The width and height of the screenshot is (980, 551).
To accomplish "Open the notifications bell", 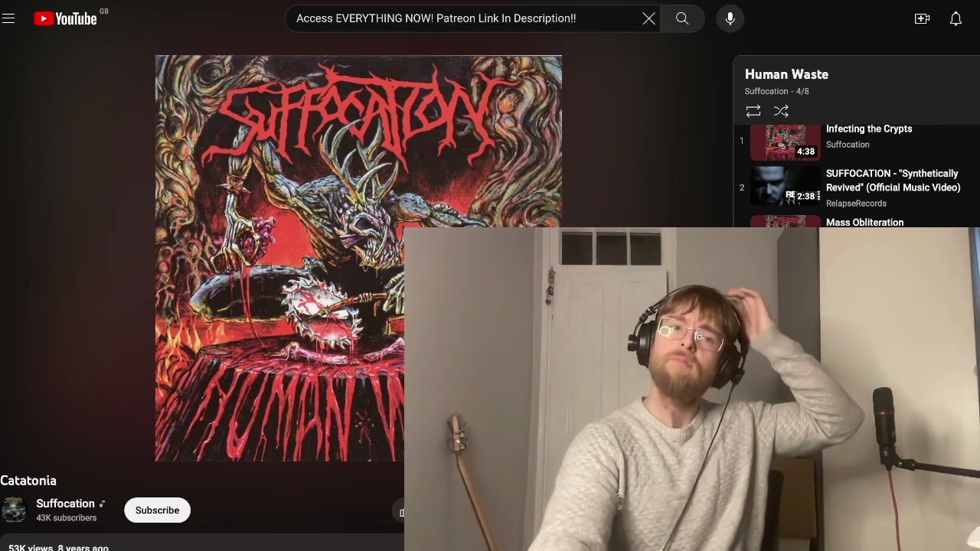I will coord(955,18).
